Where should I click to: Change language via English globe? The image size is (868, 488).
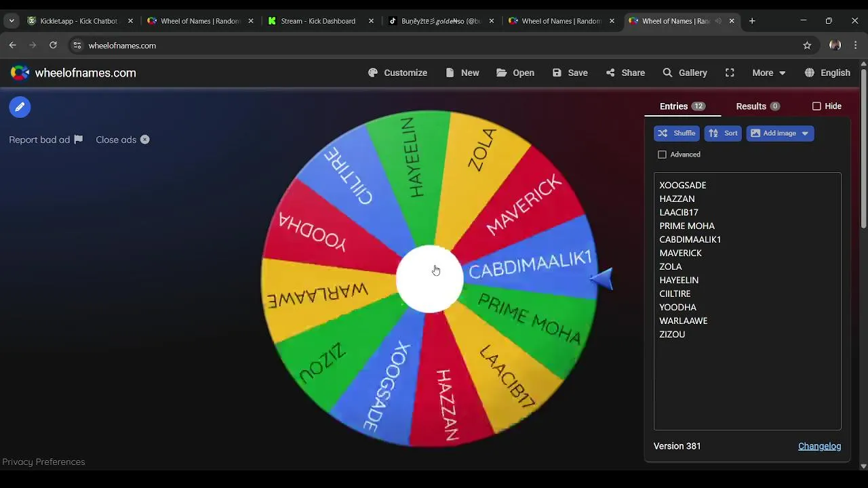pyautogui.click(x=827, y=73)
